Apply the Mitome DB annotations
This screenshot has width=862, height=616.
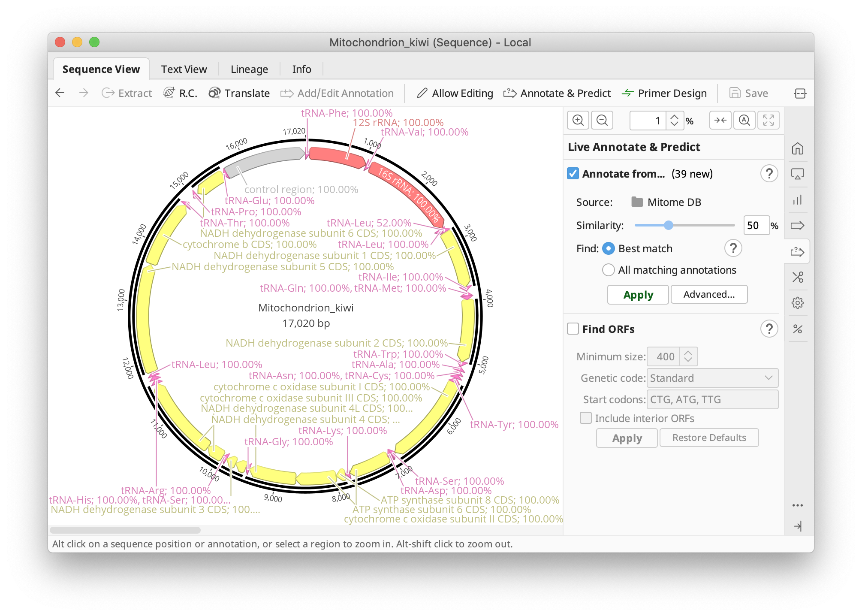[637, 295]
